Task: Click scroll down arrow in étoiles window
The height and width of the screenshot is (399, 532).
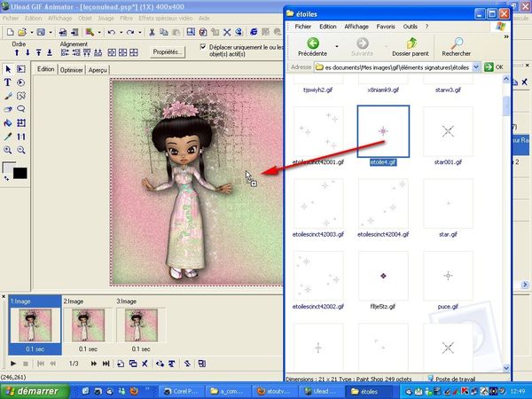Action: pos(506,368)
